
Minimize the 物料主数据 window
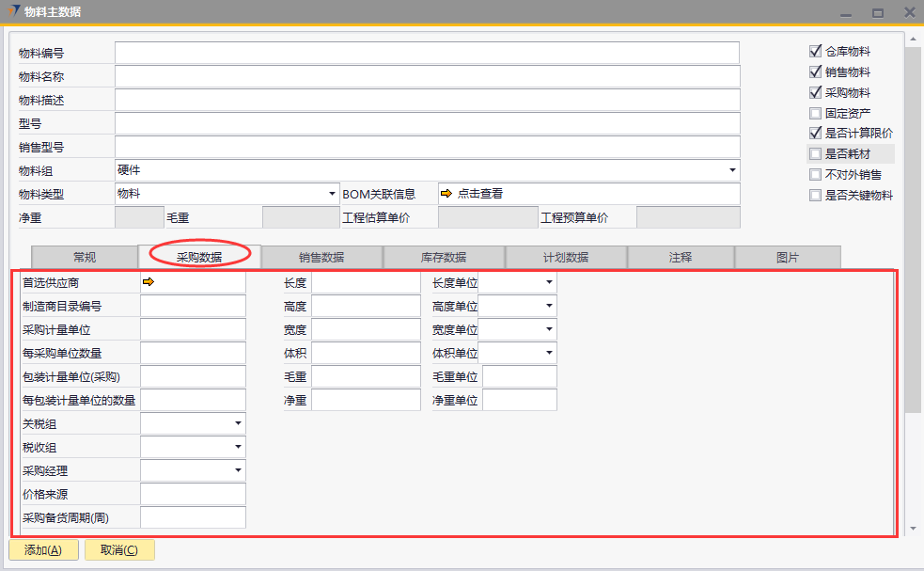pos(846,13)
